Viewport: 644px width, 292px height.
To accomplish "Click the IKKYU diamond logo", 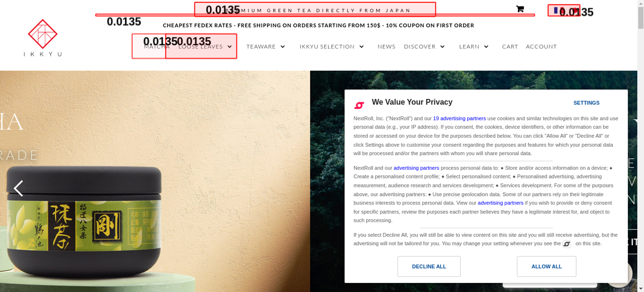I will (x=43, y=34).
